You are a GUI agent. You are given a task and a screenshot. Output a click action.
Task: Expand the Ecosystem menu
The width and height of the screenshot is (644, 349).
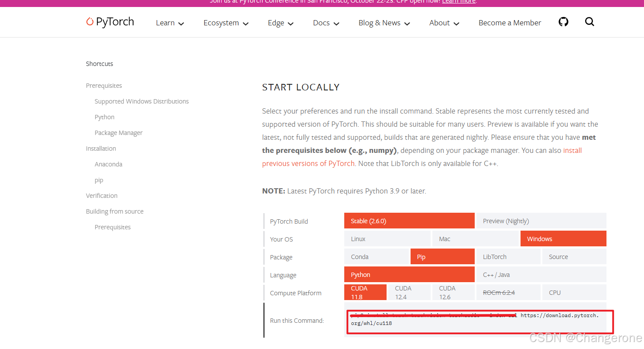click(x=226, y=23)
